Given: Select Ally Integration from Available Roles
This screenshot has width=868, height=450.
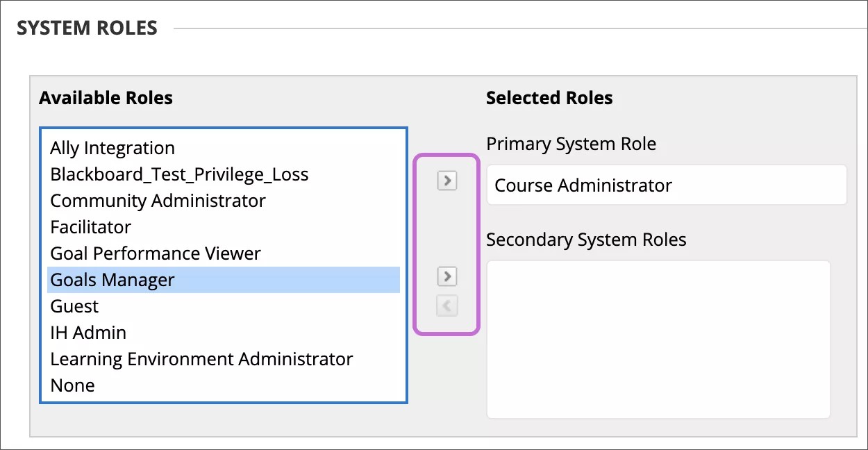Looking at the screenshot, I should (112, 148).
